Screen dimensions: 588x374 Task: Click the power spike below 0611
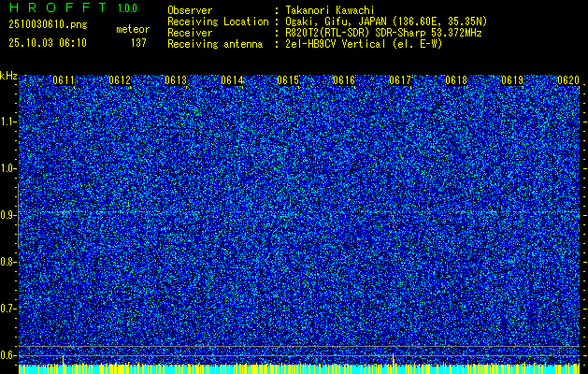click(63, 359)
